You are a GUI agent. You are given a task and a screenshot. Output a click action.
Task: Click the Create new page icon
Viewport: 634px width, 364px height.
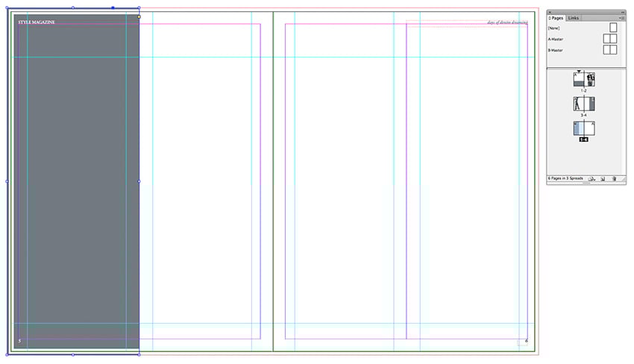pyautogui.click(x=603, y=179)
